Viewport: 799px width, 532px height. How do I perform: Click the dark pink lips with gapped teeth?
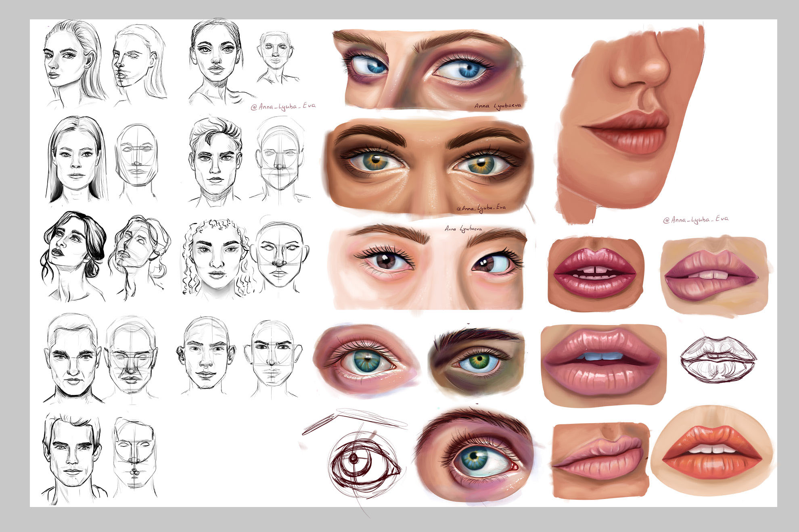pos(594,274)
